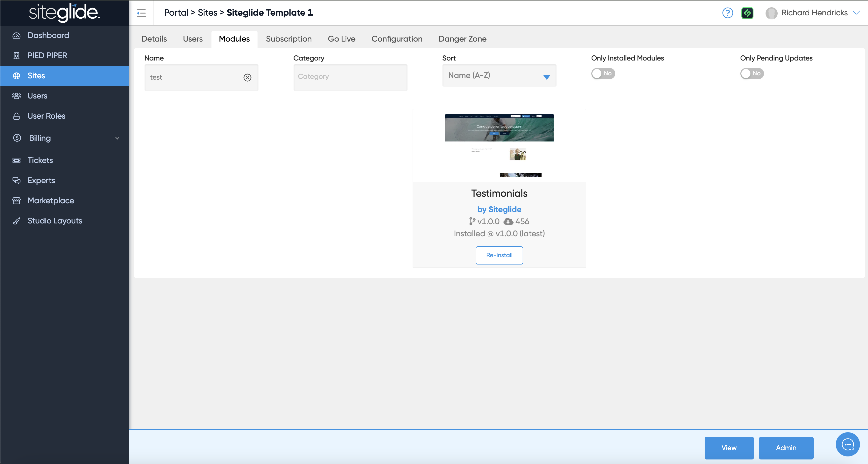
Task: Click the green Siteglide extension icon
Action: 747,13
